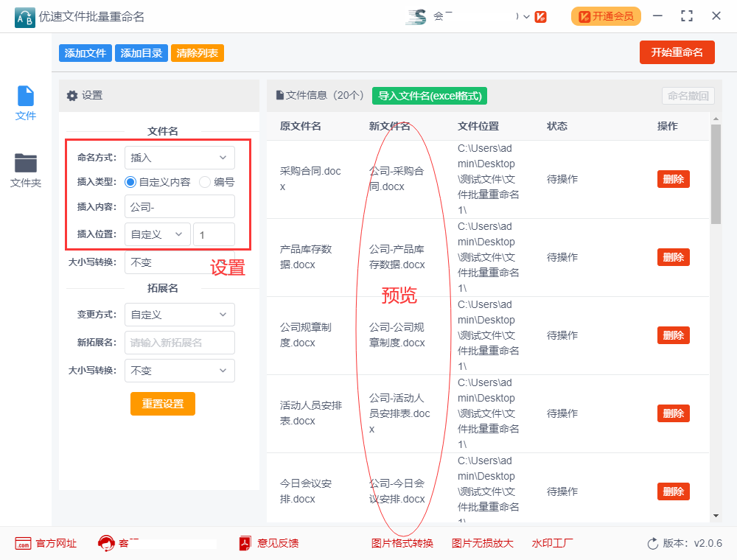Click the customer service headset icon

coord(106,543)
